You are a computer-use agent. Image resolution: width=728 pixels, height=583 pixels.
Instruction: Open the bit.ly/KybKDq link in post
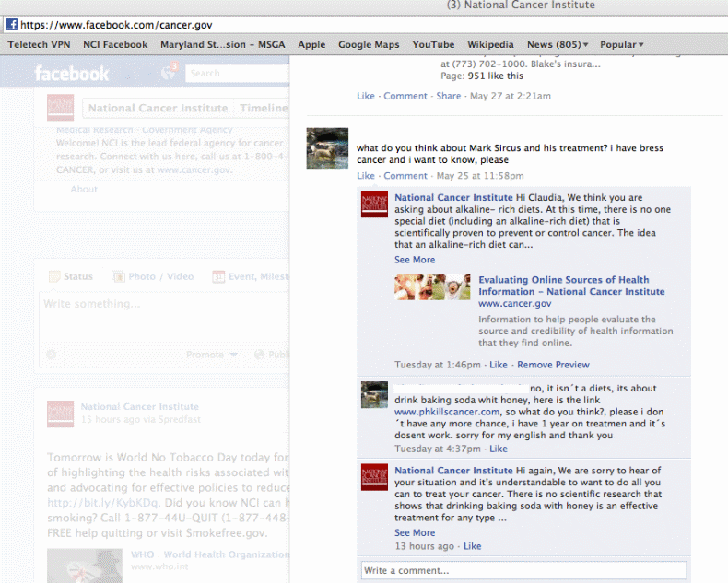pos(102,503)
